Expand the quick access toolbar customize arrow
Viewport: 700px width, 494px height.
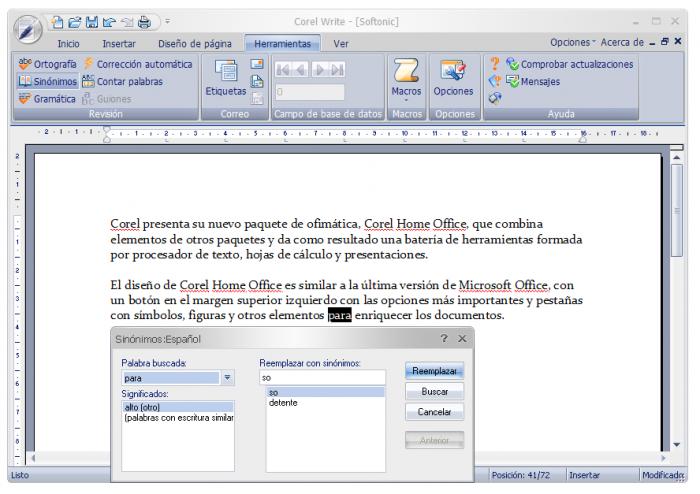168,21
